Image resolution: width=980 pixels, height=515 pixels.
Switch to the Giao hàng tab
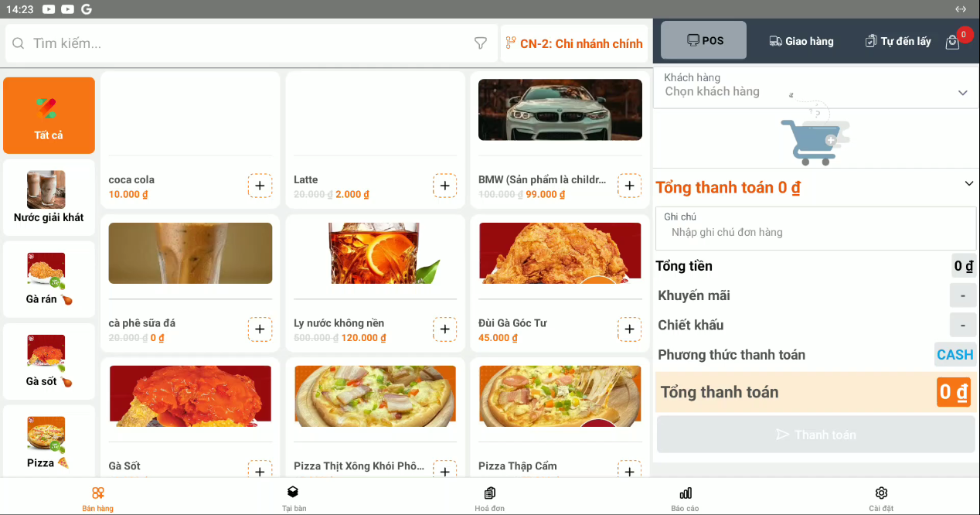pos(801,41)
